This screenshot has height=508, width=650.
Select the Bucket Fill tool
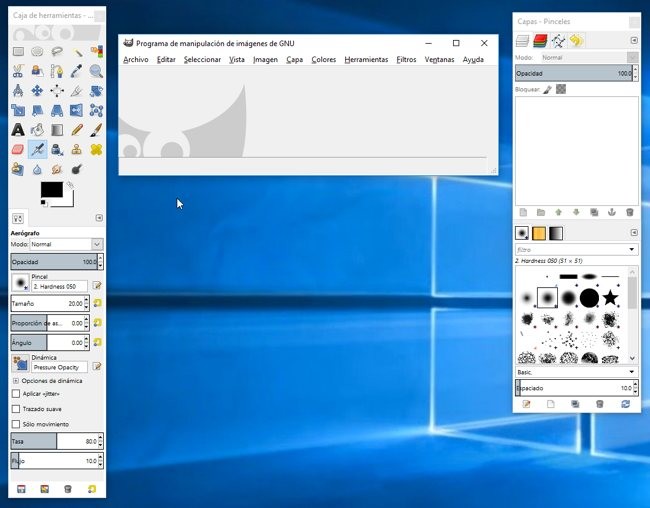click(x=38, y=129)
